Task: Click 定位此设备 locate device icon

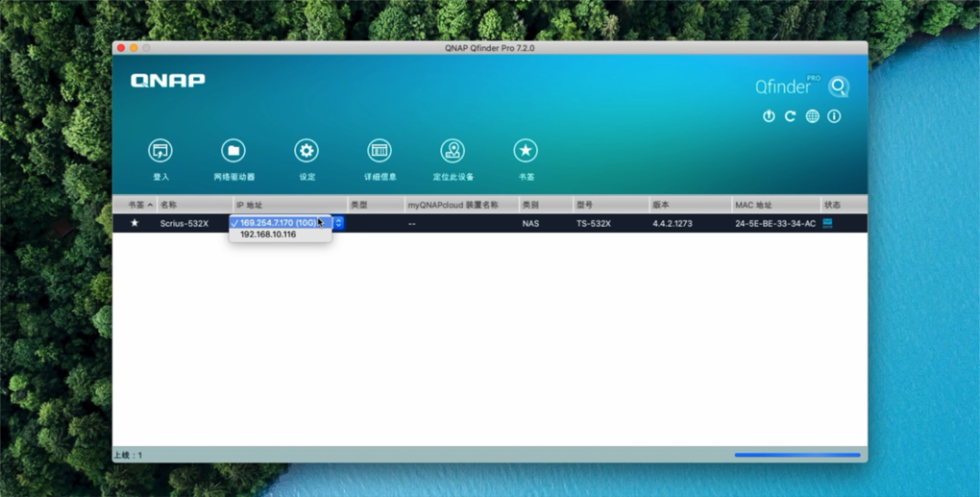Action: (x=453, y=151)
